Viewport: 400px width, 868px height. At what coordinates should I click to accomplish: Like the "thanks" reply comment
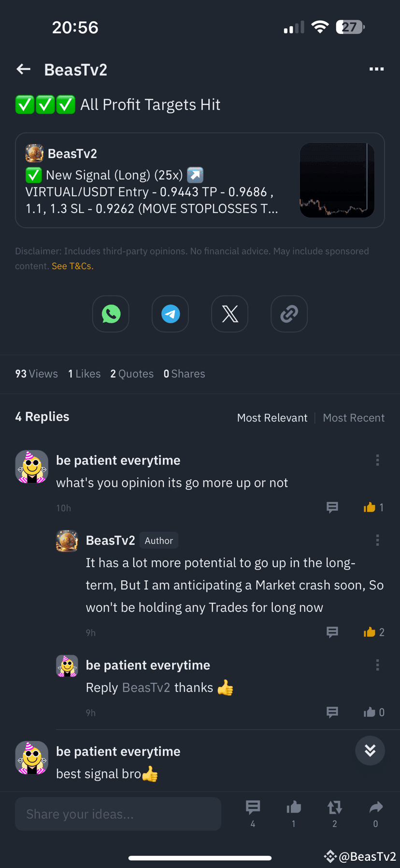[370, 712]
